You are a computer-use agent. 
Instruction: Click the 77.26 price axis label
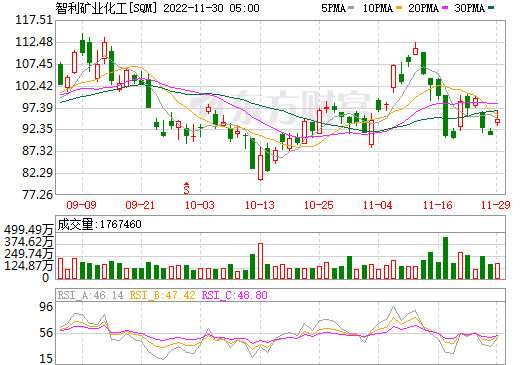pyautogui.click(x=37, y=195)
